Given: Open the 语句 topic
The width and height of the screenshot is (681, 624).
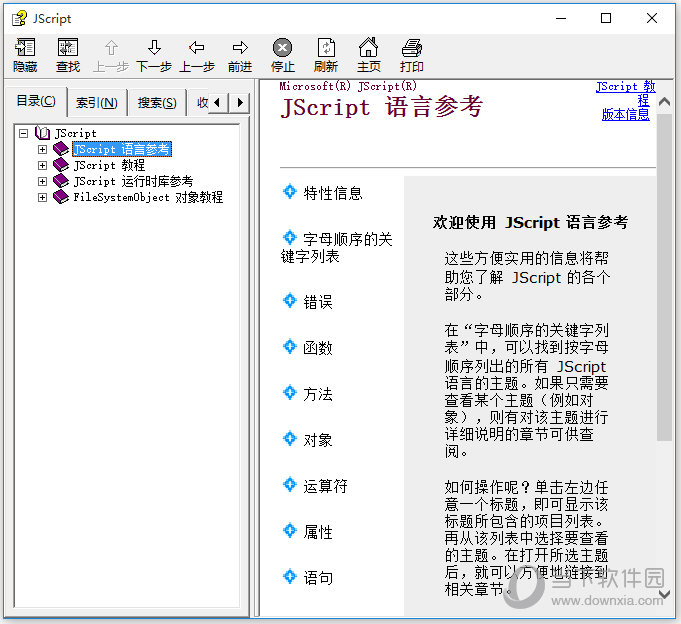Looking at the screenshot, I should [318, 578].
